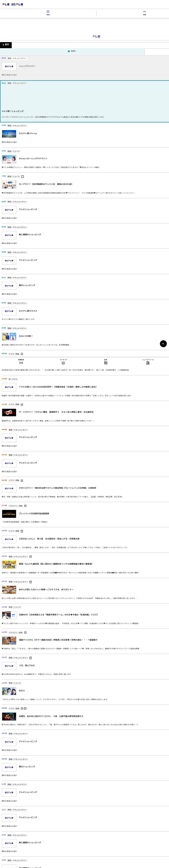Click the caption icon on the 漫画クリスタル row

[25, 632]
